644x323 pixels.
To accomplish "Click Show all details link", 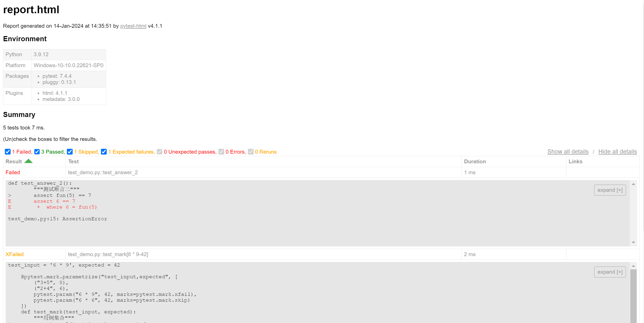I will pos(568,152).
